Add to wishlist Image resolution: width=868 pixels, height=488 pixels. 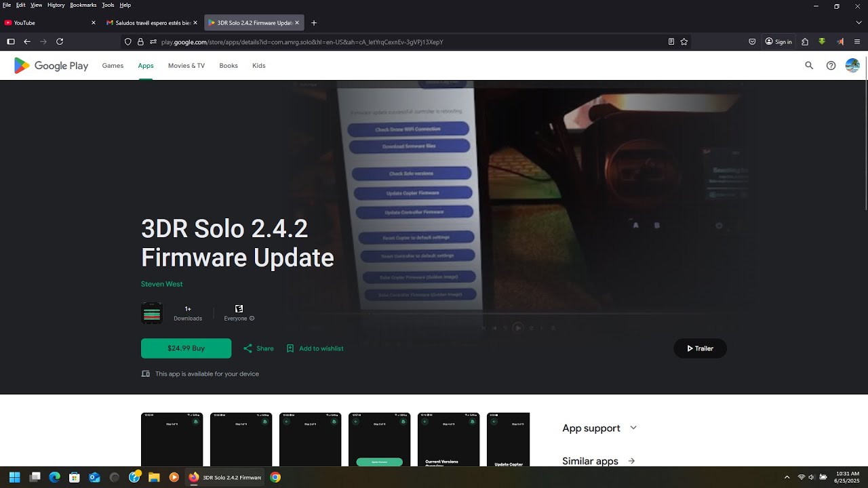click(x=315, y=348)
